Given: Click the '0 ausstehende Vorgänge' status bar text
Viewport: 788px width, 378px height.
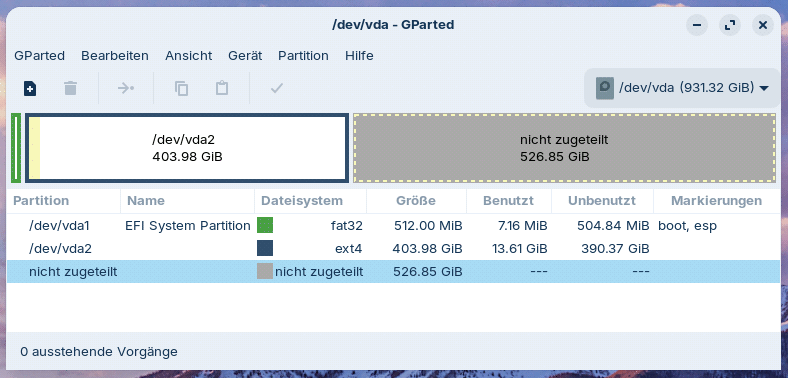Looking at the screenshot, I should point(99,351).
